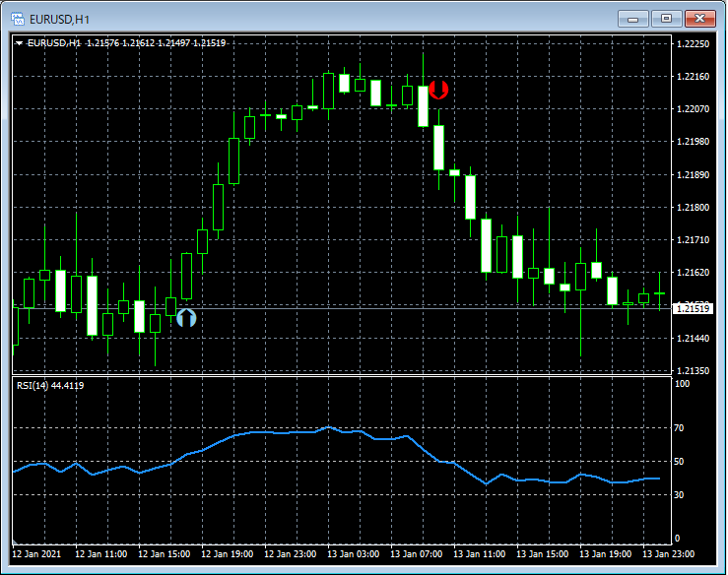The width and height of the screenshot is (728, 575).
Task: Click the 12 Jan 15:00 time label
Action: click(x=164, y=554)
